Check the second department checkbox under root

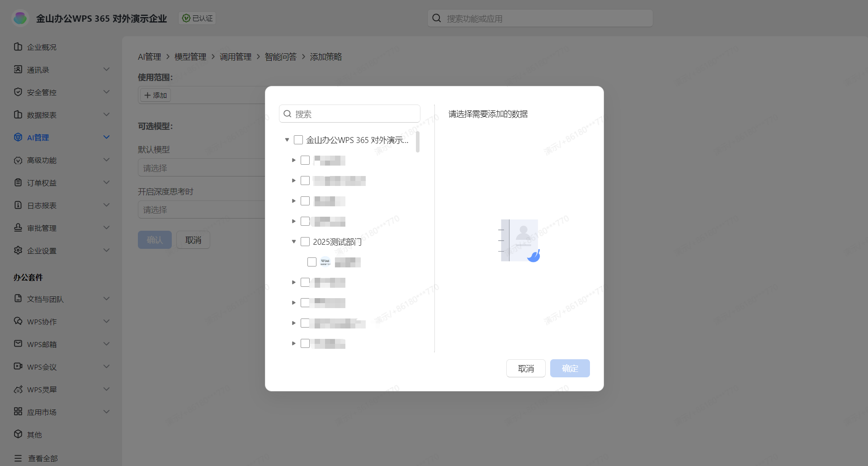click(x=305, y=181)
